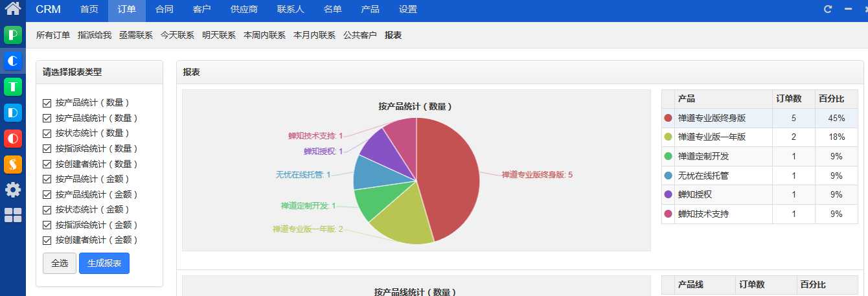Switch to 明天联系 tab
Viewport: 868px width, 296px height.
coord(219,36)
